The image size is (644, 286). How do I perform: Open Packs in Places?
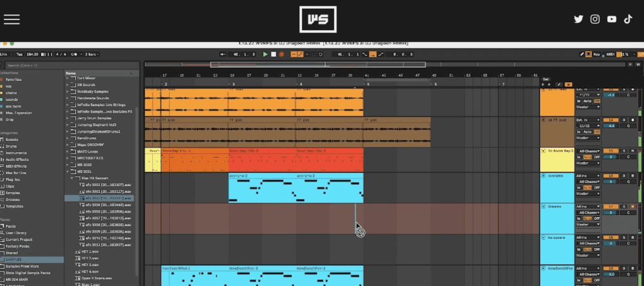tap(11, 226)
